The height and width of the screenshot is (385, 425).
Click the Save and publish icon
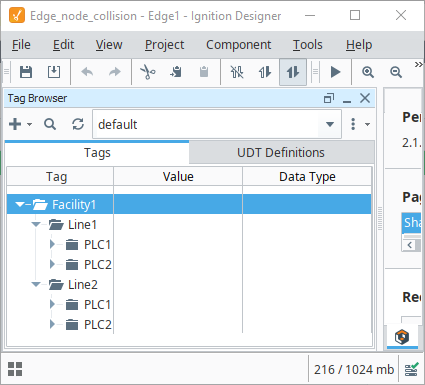click(x=54, y=72)
